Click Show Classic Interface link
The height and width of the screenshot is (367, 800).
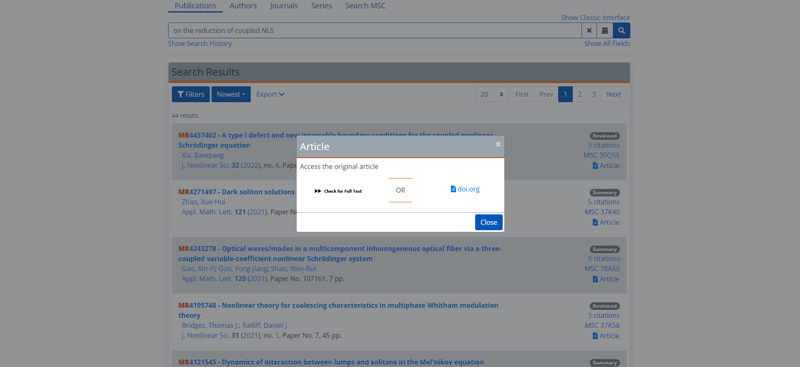(x=595, y=17)
